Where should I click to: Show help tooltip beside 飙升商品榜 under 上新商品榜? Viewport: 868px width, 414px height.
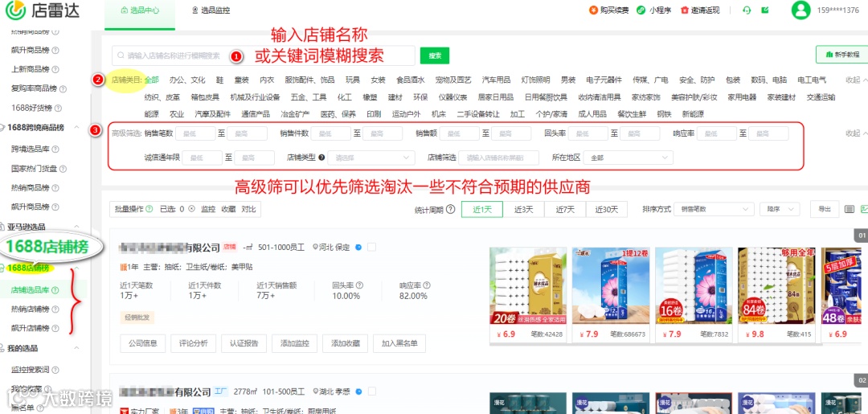(55, 50)
